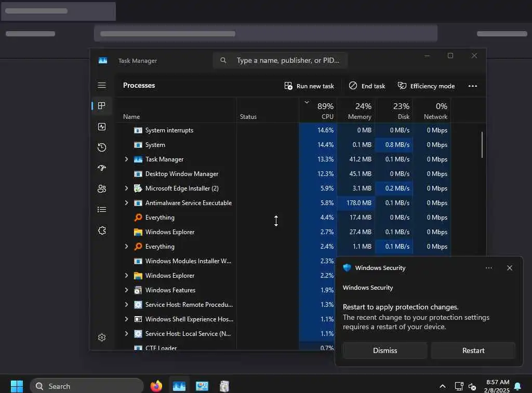This screenshot has width=532, height=393.
Task: Sort by the Disk column header
Action: pos(394,110)
